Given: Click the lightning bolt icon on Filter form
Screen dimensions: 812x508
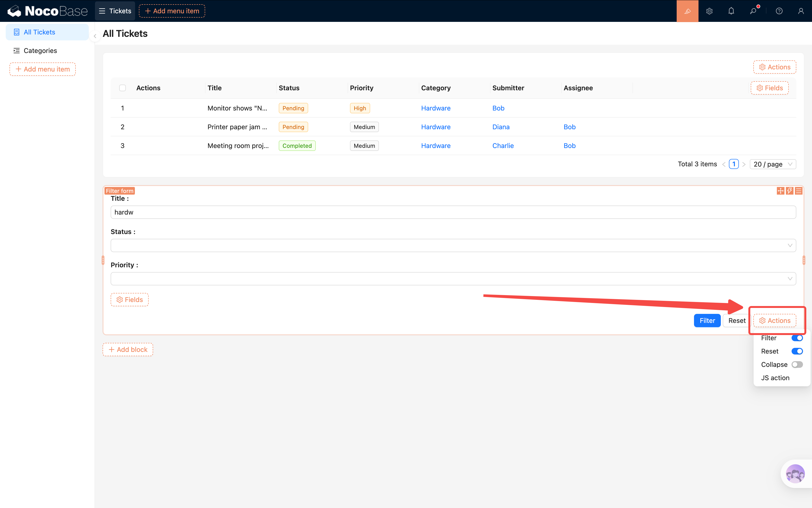Looking at the screenshot, I should [789, 191].
